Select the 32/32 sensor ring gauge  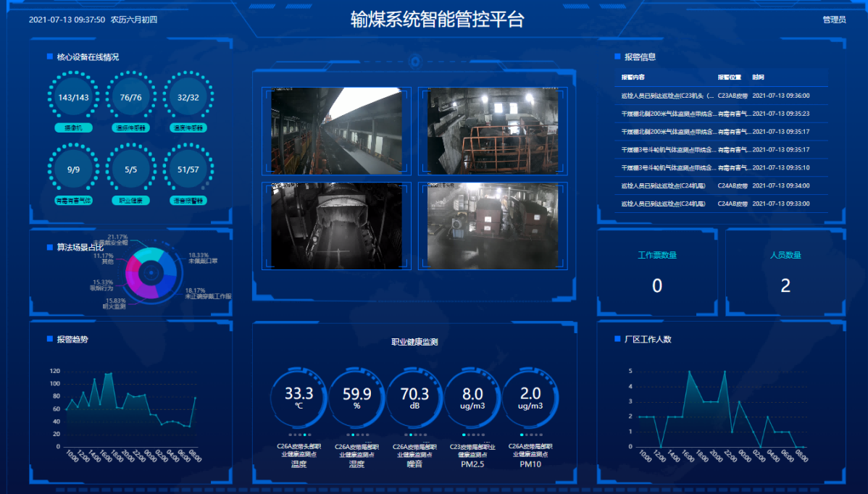click(188, 98)
